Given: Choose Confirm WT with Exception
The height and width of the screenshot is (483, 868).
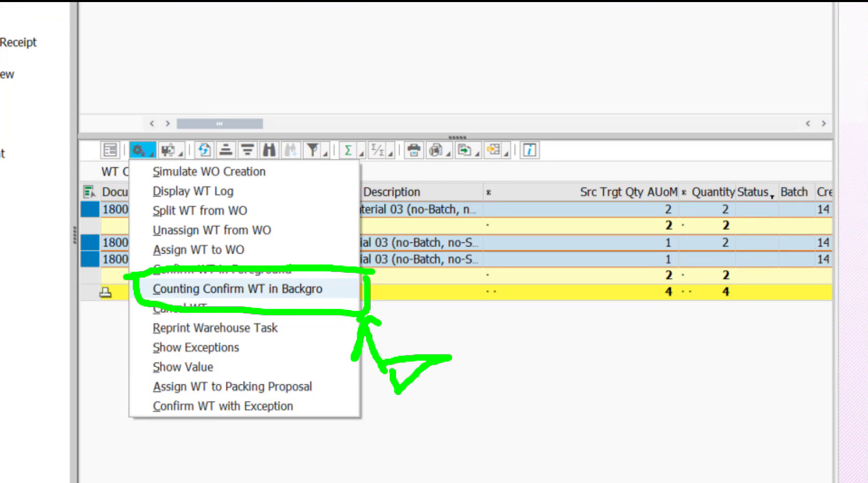Looking at the screenshot, I should pyautogui.click(x=223, y=406).
